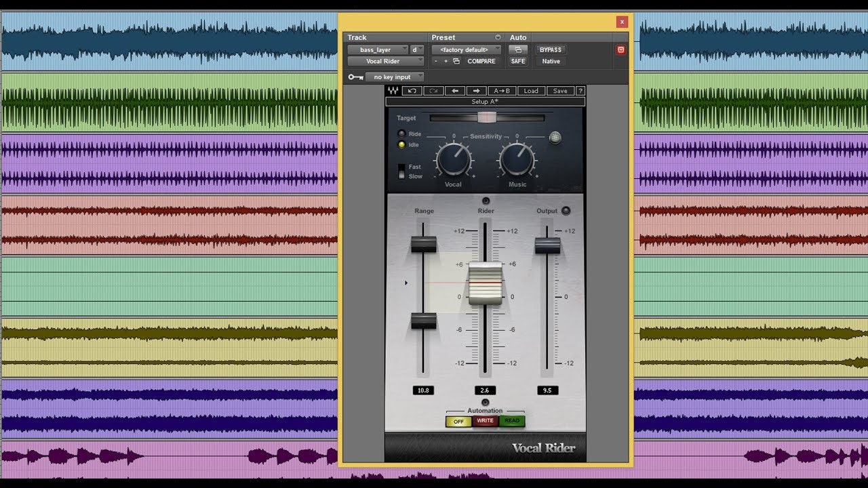Screen dimensions: 868x488
Task: Click the Auto header label
Action: tap(518, 37)
